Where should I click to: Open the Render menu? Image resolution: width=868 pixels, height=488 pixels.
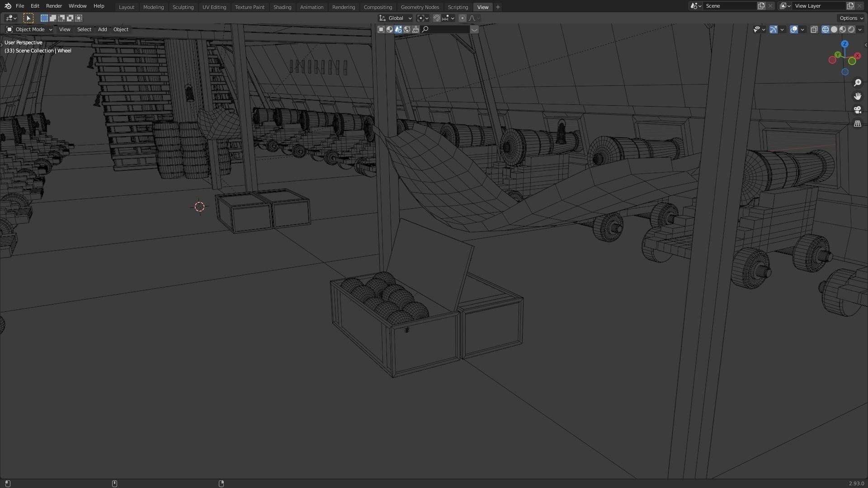click(x=54, y=6)
